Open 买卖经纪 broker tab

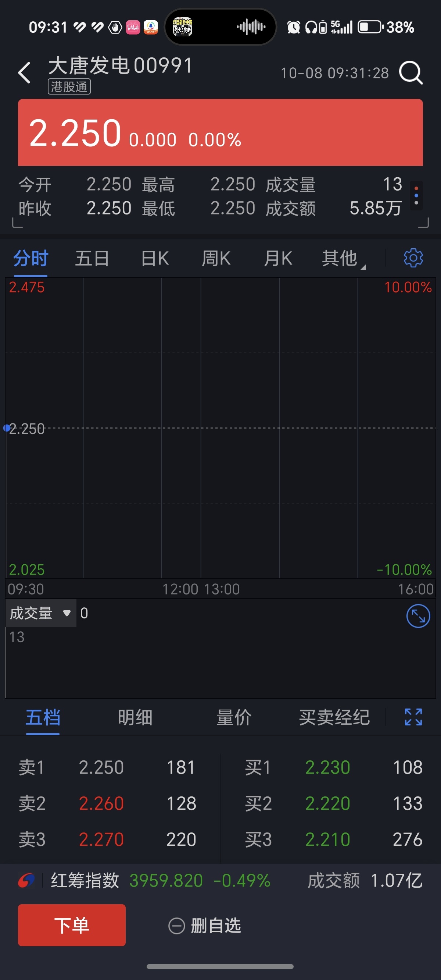pos(334,717)
